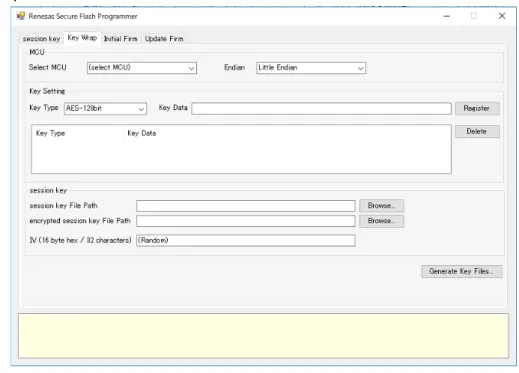Click the Key Type column header

51,133
